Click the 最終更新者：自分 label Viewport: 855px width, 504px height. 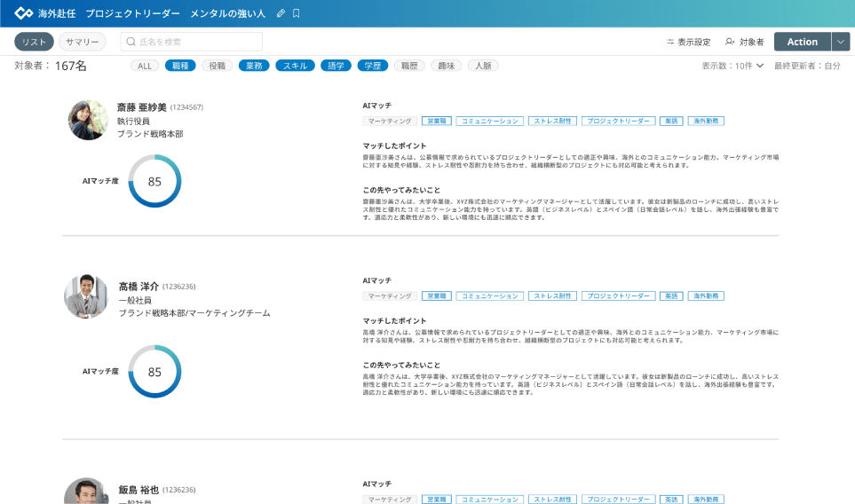coord(807,66)
